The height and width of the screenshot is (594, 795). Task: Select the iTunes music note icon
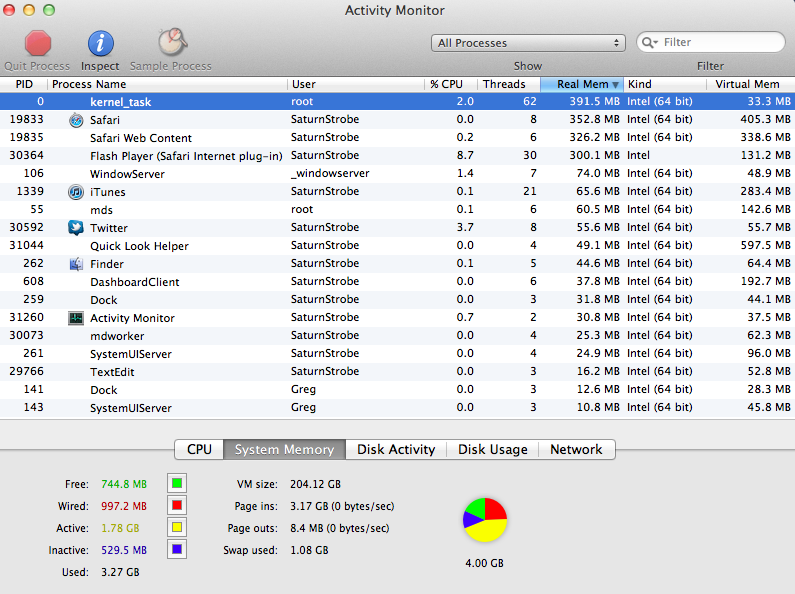coord(76,192)
